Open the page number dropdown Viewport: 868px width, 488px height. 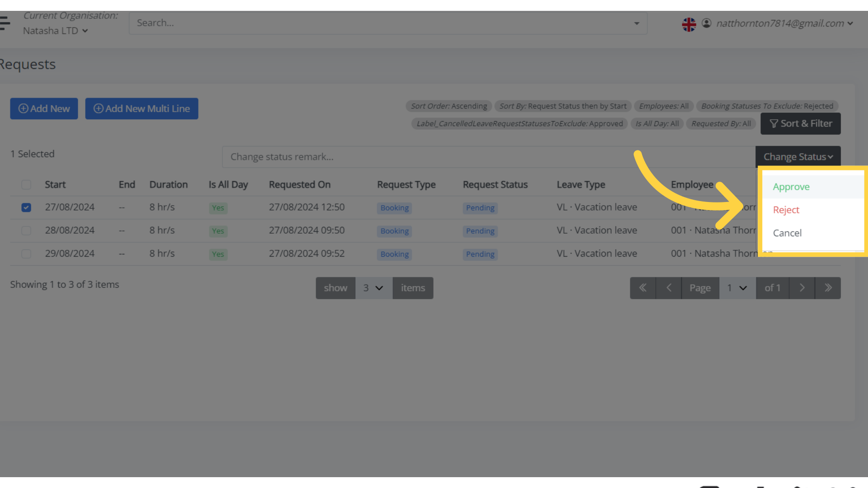click(737, 288)
